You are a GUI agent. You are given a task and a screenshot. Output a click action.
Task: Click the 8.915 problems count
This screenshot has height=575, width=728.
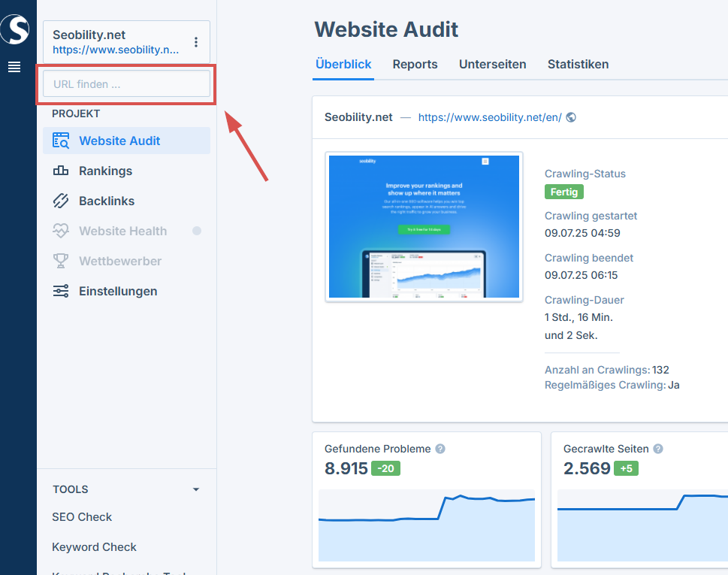pyautogui.click(x=346, y=468)
